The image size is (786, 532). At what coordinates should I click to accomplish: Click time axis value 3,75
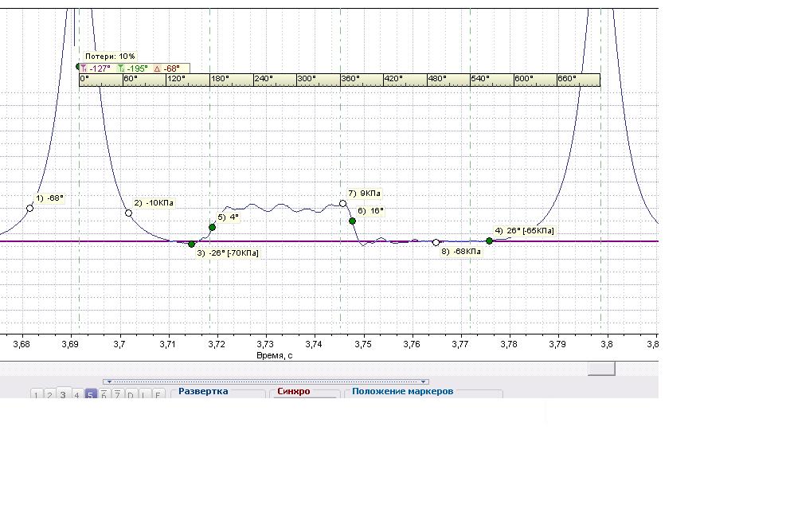coord(363,345)
